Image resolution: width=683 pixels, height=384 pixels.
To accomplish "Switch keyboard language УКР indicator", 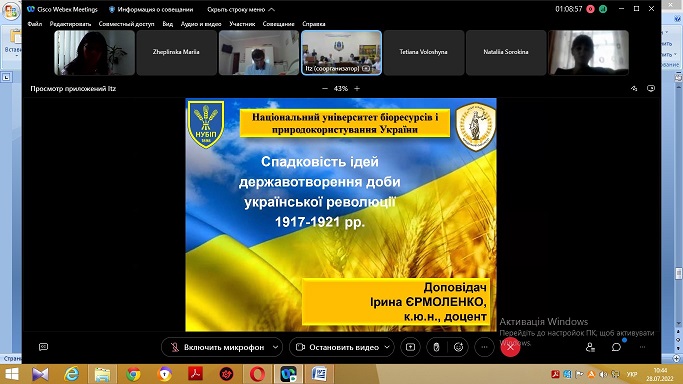I will [x=632, y=374].
